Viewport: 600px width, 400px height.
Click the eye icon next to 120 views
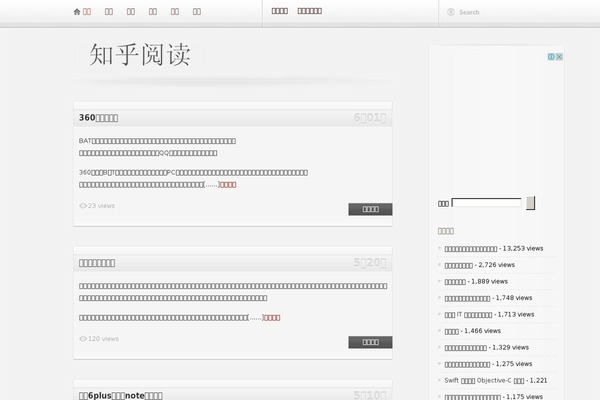point(83,339)
